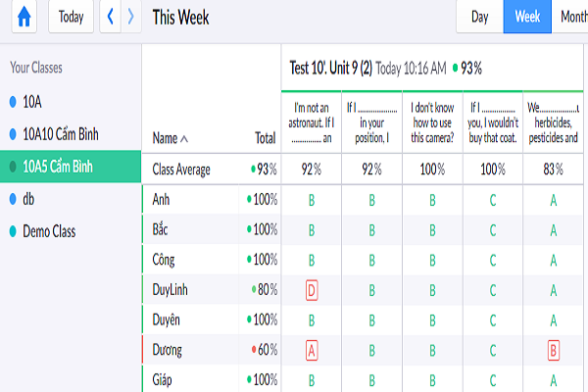
Task: Navigate to previous week arrow
Action: pyautogui.click(x=110, y=17)
